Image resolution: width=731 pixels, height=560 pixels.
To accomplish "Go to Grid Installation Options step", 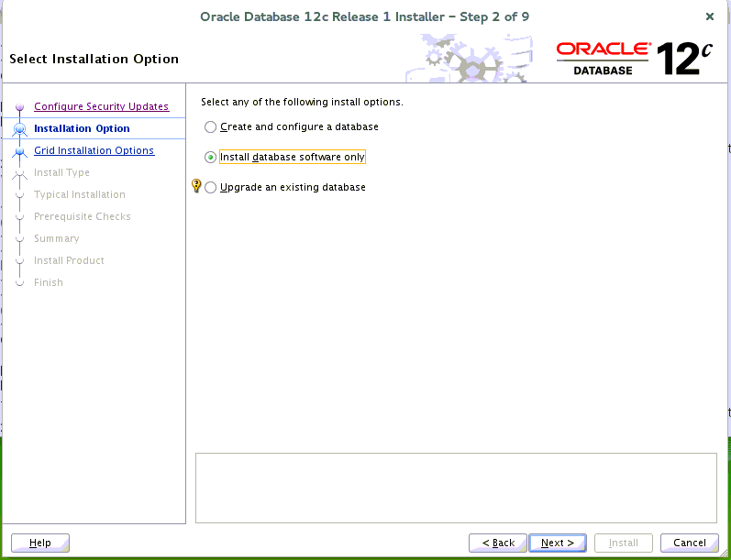I will click(x=94, y=150).
